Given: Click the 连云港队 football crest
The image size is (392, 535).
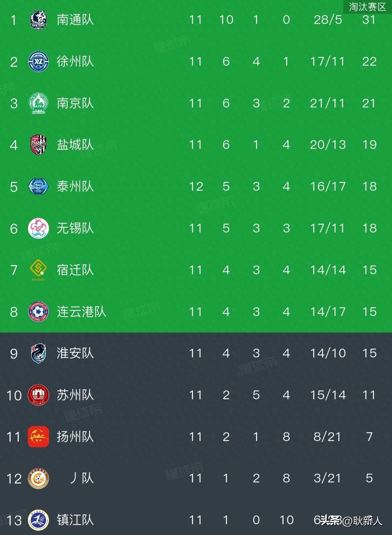Looking at the screenshot, I should tap(38, 312).
